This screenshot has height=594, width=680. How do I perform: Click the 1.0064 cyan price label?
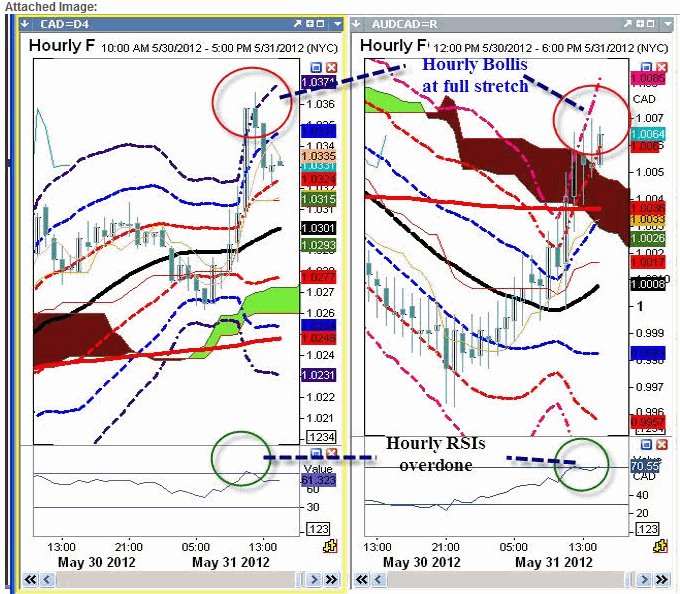[648, 134]
